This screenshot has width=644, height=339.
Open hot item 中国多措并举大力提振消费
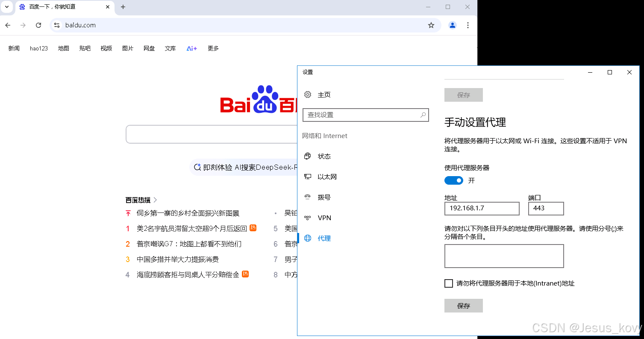click(x=178, y=259)
